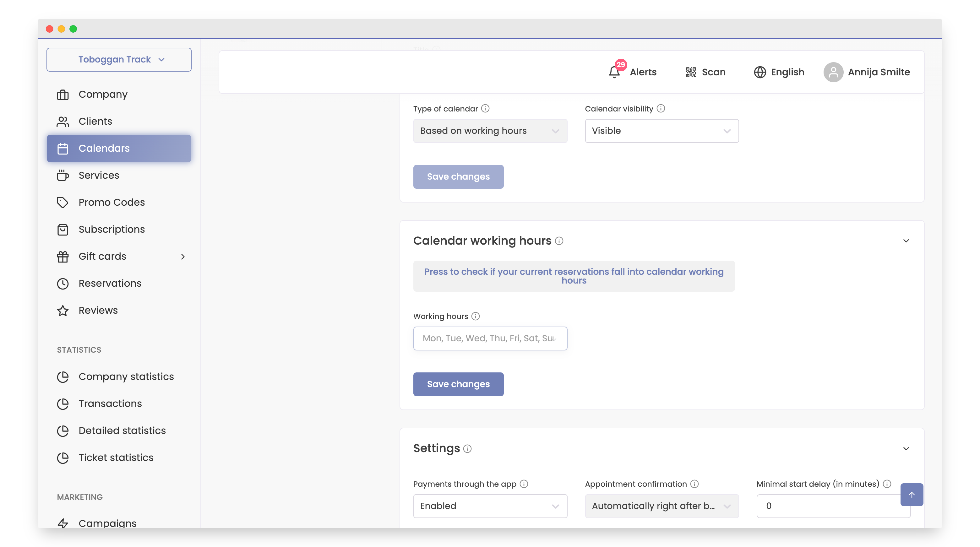Expand the Gift cards submenu

pos(182,256)
